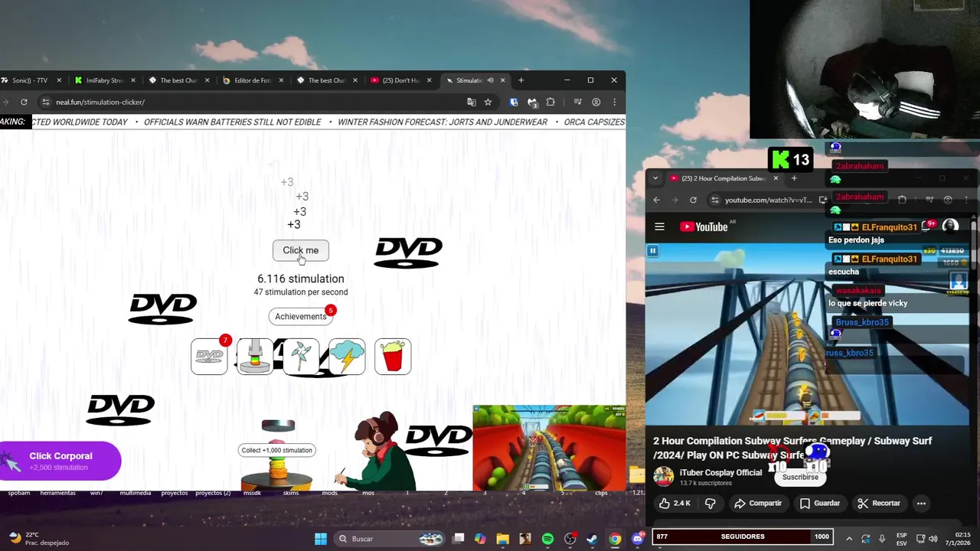The height and width of the screenshot is (551, 980).
Task: Open Google Chrome from the taskbar
Action: (x=615, y=539)
